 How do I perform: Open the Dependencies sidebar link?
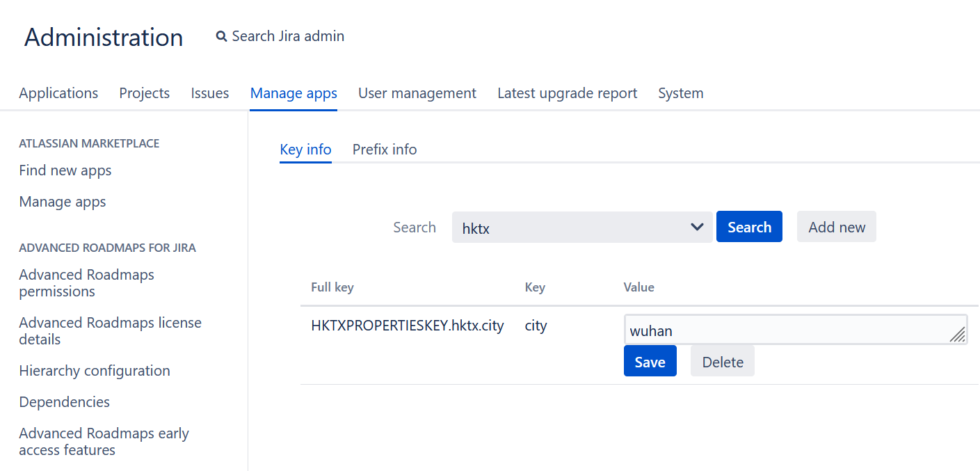click(x=65, y=402)
